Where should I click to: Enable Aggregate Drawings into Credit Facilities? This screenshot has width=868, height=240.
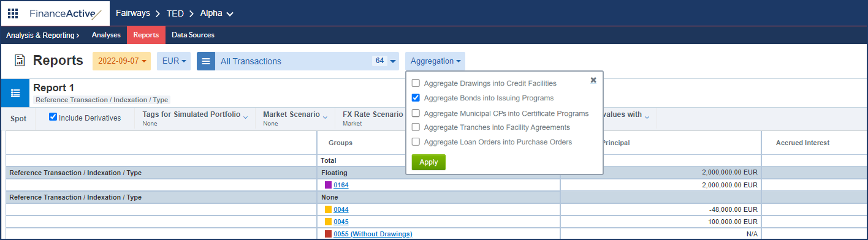coord(416,83)
